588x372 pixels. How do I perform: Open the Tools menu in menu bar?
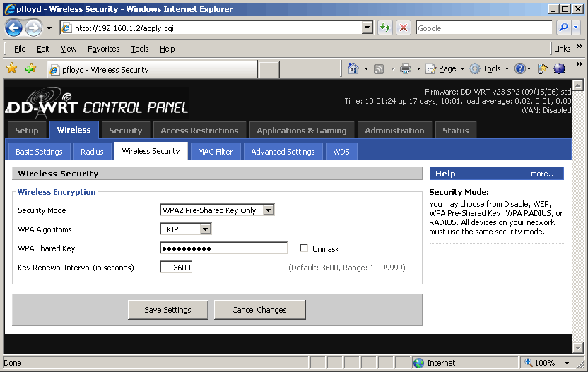tap(140, 49)
